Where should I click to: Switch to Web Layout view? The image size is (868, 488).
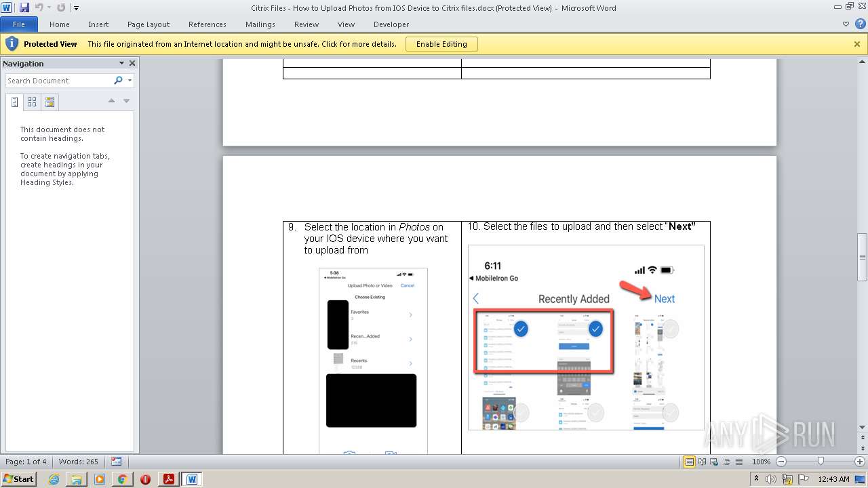tap(713, 462)
